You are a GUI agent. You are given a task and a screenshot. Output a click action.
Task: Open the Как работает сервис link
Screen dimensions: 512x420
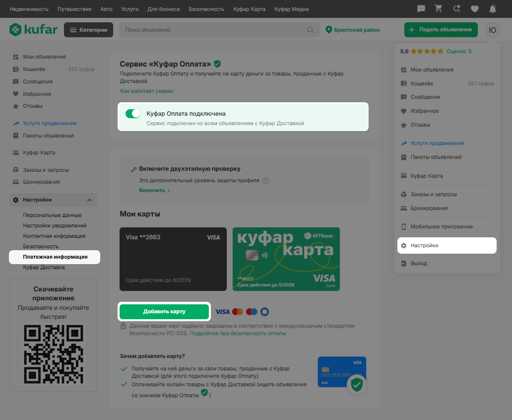coord(147,91)
